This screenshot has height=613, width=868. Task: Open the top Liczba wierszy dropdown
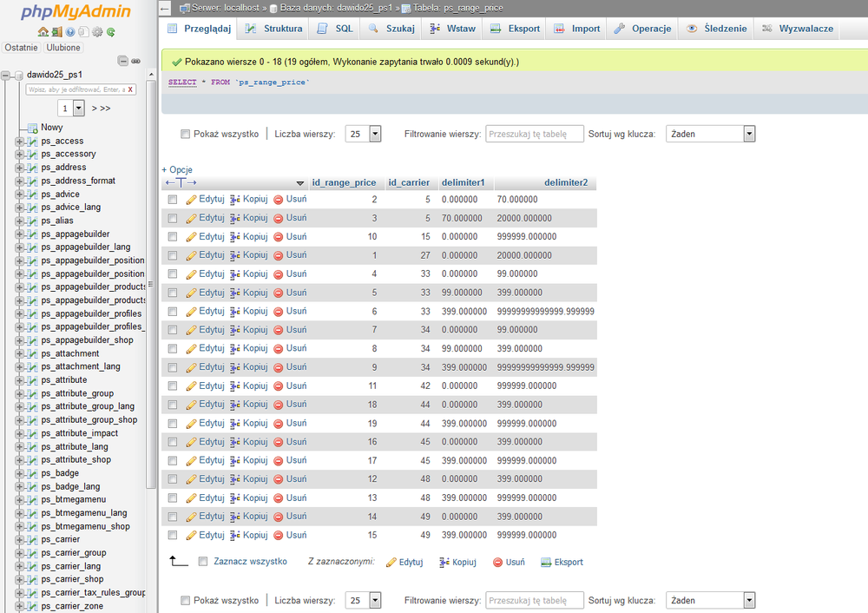(363, 134)
